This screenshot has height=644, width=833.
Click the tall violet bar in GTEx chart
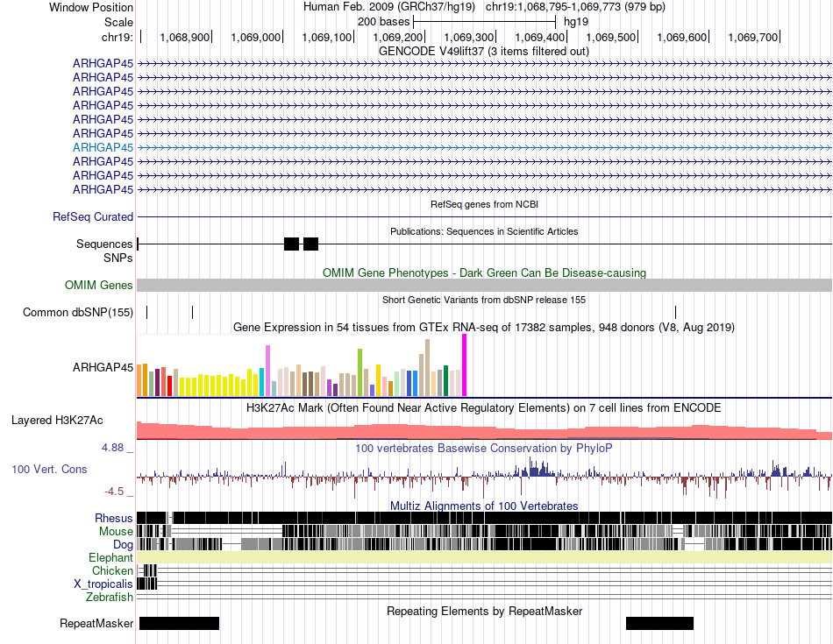point(267,371)
